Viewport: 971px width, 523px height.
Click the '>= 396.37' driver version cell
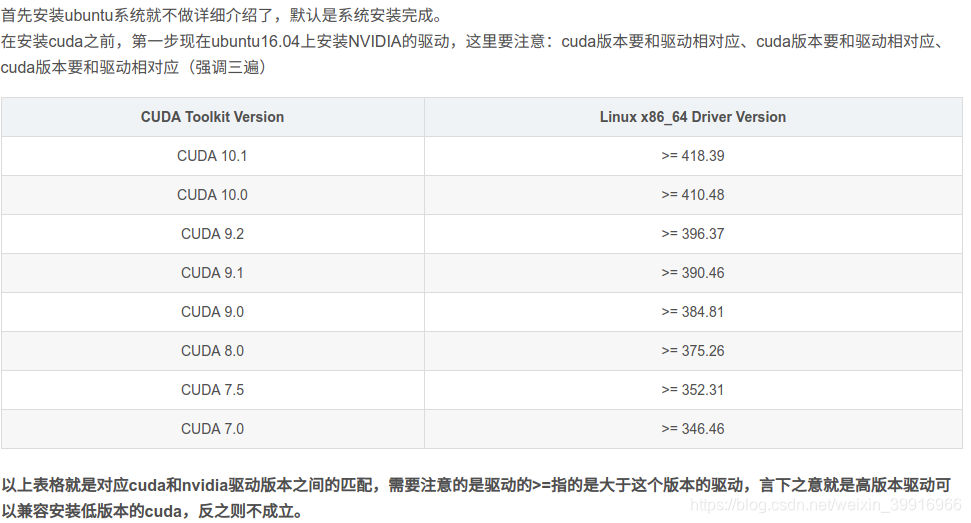693,234
